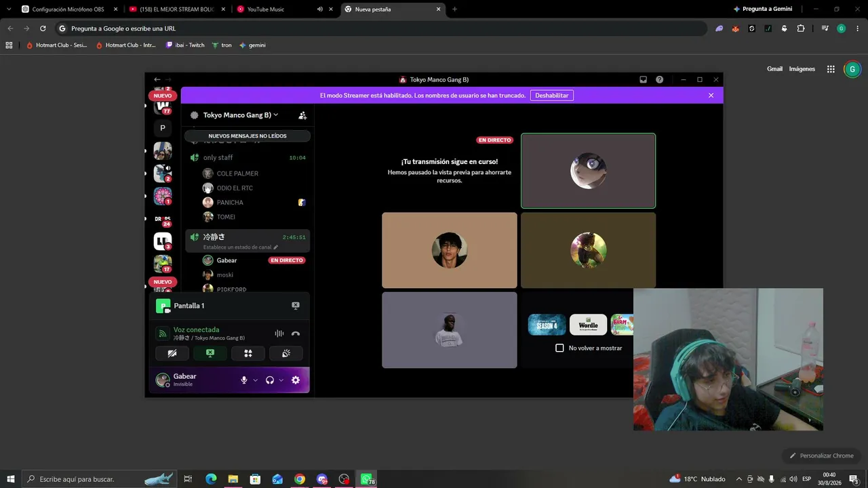Open Discord user settings gear
Screen dimensions: 868x488
pyautogui.click(x=296, y=380)
